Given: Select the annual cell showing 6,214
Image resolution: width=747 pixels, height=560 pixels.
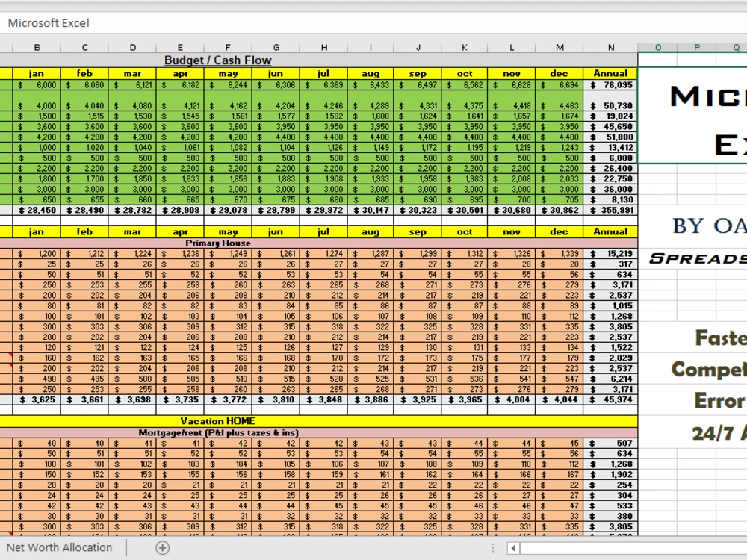Looking at the screenshot, I should (611, 379).
